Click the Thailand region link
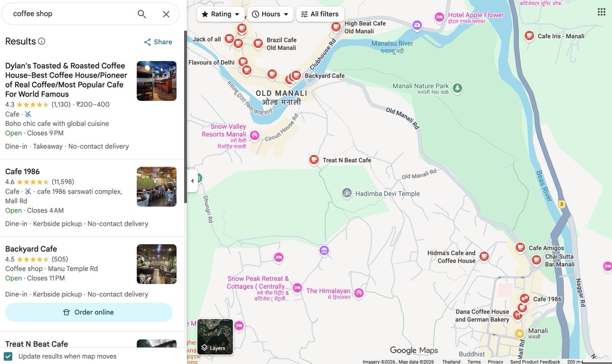The height and width of the screenshot is (364, 612). pyautogui.click(x=451, y=361)
